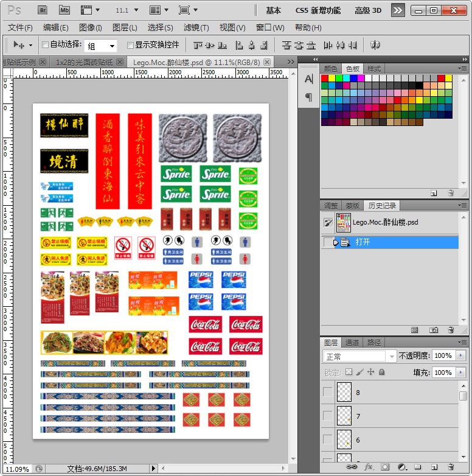Select the 基本 workspace button
The width and height of the screenshot is (472, 476).
[274, 10]
